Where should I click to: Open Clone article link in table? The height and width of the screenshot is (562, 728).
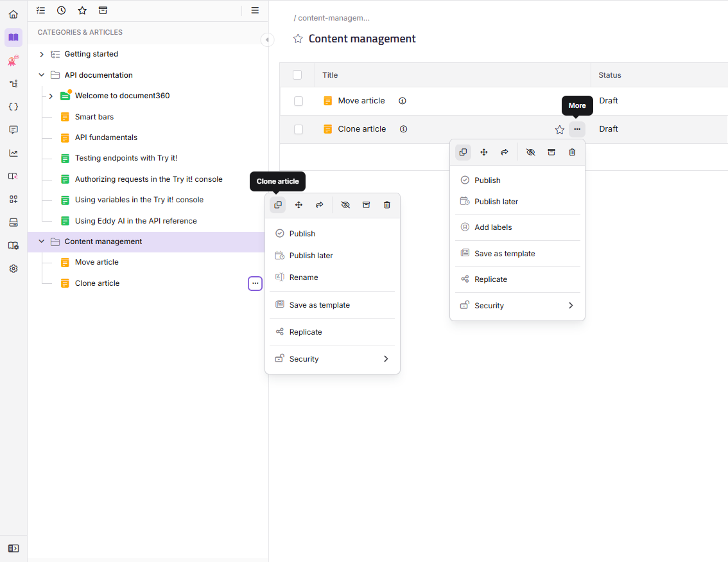361,129
